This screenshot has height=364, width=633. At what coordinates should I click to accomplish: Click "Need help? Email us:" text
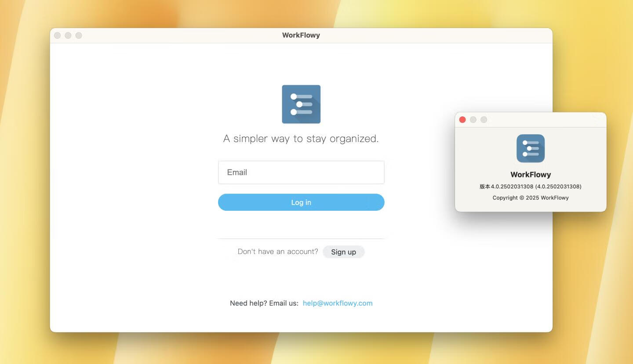264,303
